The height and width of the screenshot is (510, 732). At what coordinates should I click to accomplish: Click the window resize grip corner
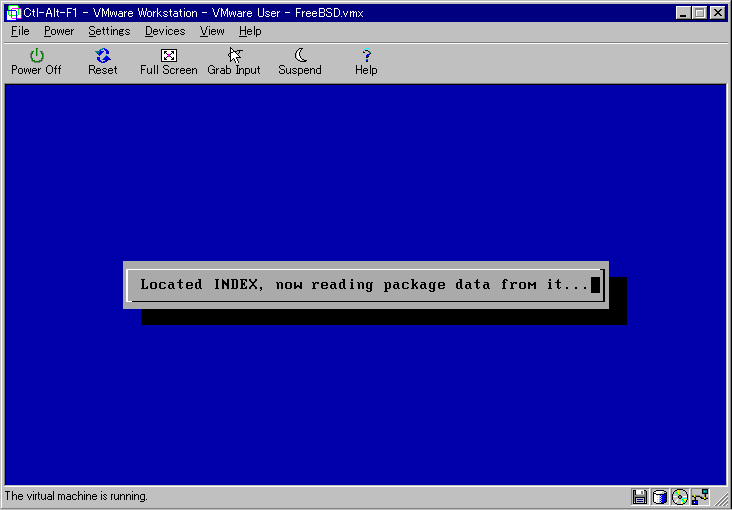coord(721,499)
